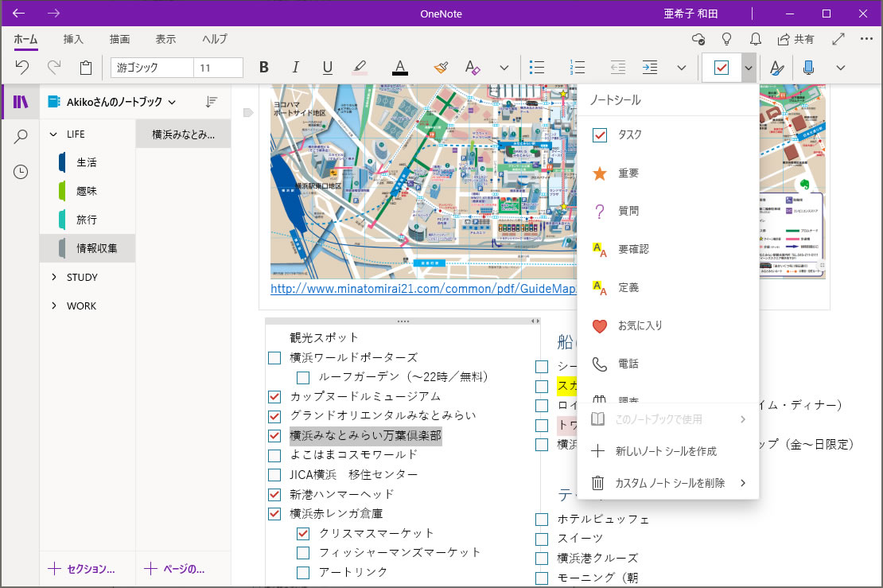Click the Undo arrow icon

click(22, 68)
